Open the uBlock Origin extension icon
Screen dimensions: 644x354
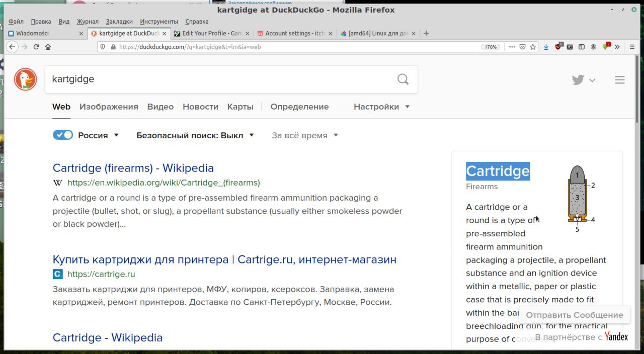[558, 47]
